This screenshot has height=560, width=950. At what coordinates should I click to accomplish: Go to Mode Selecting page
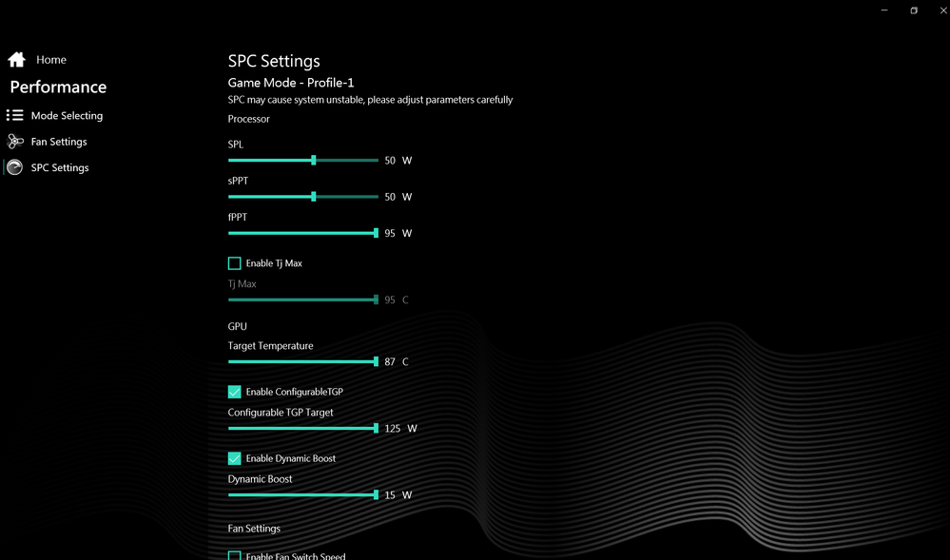[67, 116]
